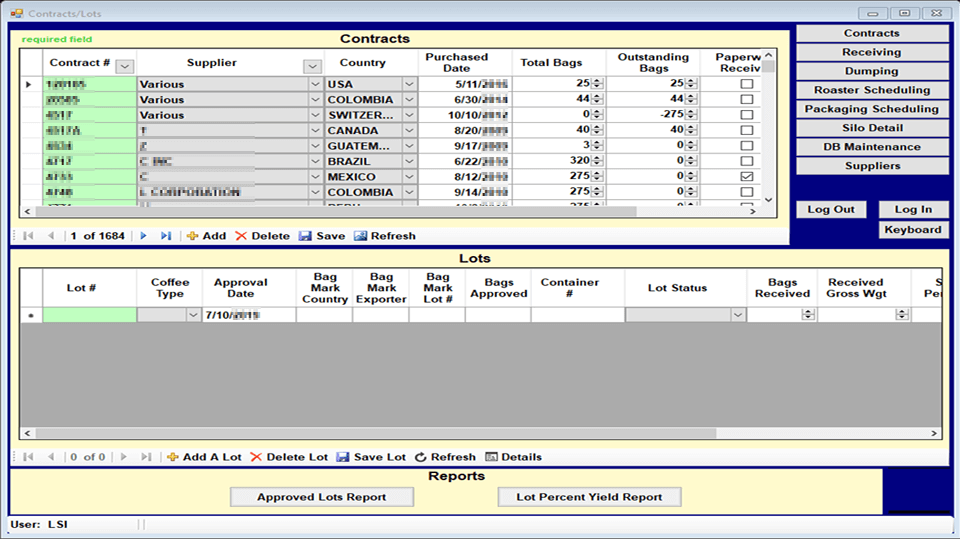Refresh the contracts list
Viewport: 960px width, 539px height.
[385, 236]
